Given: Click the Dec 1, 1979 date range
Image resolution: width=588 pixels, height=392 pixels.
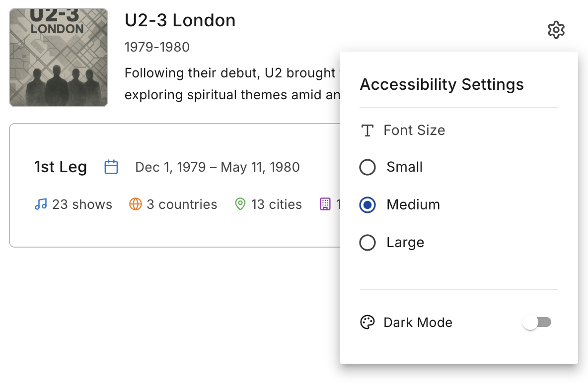Looking at the screenshot, I should click(x=218, y=167).
